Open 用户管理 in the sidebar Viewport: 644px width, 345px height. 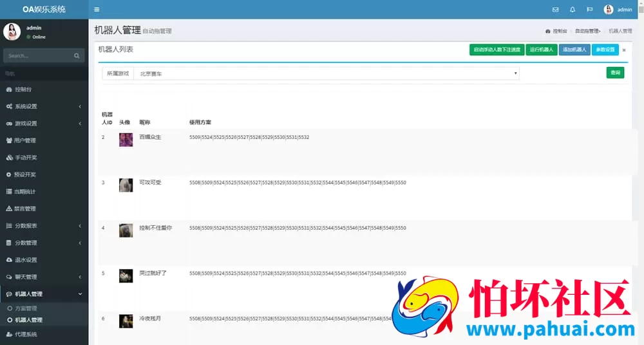tap(26, 140)
